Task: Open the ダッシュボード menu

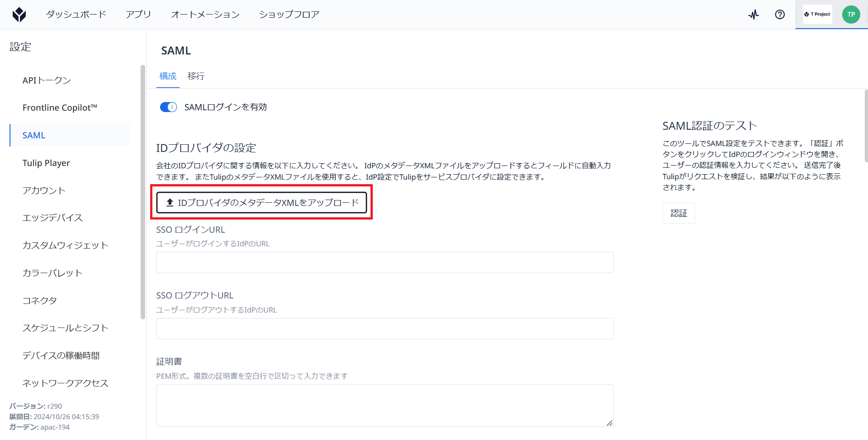Action: coord(76,15)
